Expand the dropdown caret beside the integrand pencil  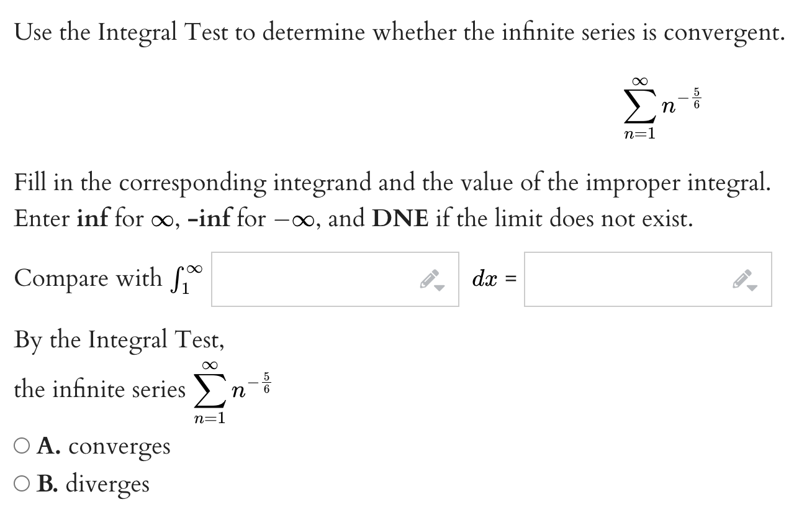[x=441, y=287]
